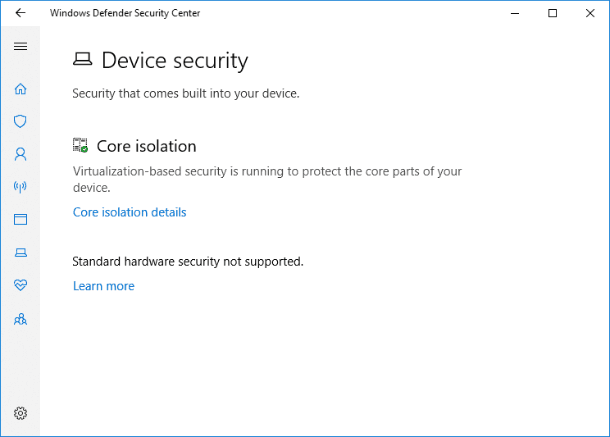The image size is (610, 437).
Task: Close the Windows Defender Security Center window
Action: click(590, 13)
